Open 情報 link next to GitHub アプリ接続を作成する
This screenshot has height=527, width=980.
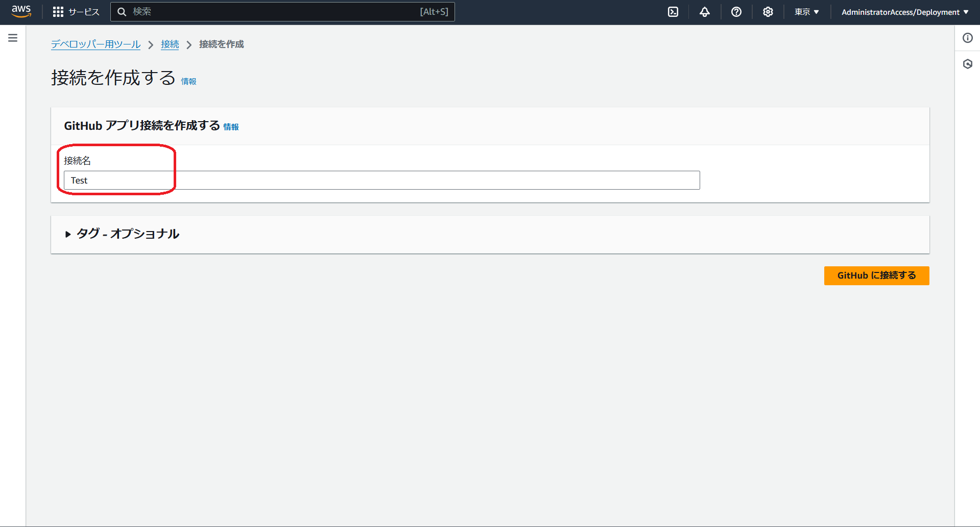tap(231, 127)
